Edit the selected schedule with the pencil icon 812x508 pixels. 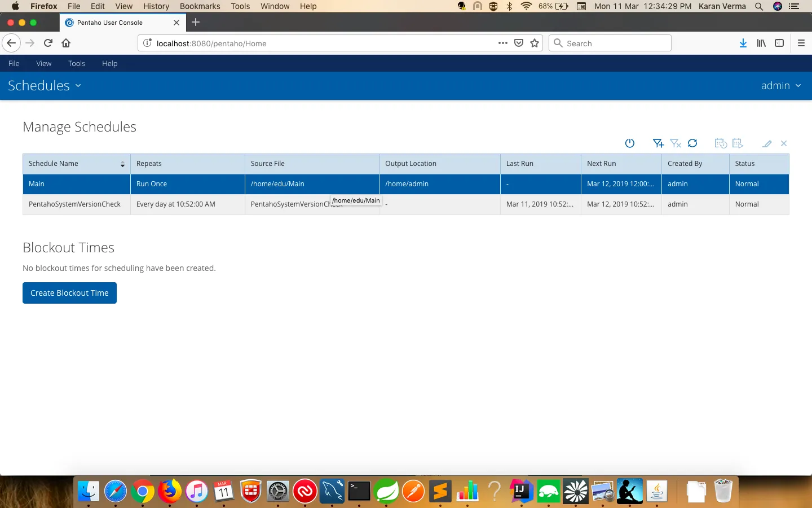pyautogui.click(x=767, y=143)
